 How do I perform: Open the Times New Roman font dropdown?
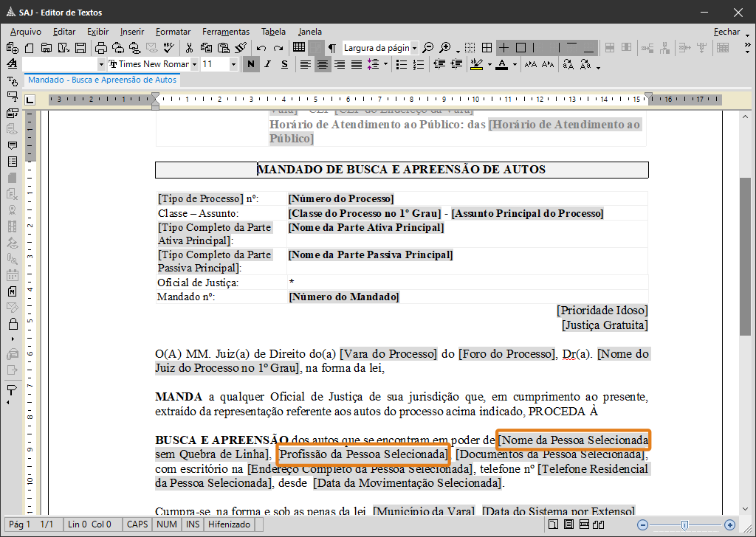(x=194, y=64)
